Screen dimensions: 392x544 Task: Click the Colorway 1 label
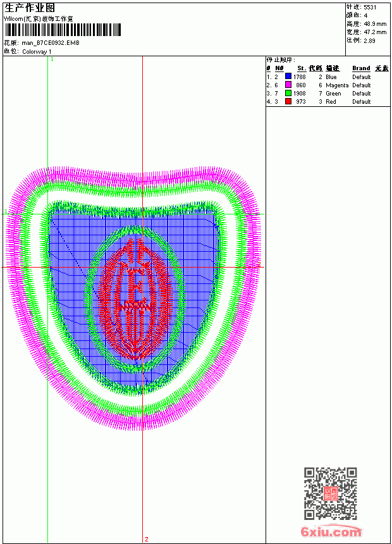[37, 52]
